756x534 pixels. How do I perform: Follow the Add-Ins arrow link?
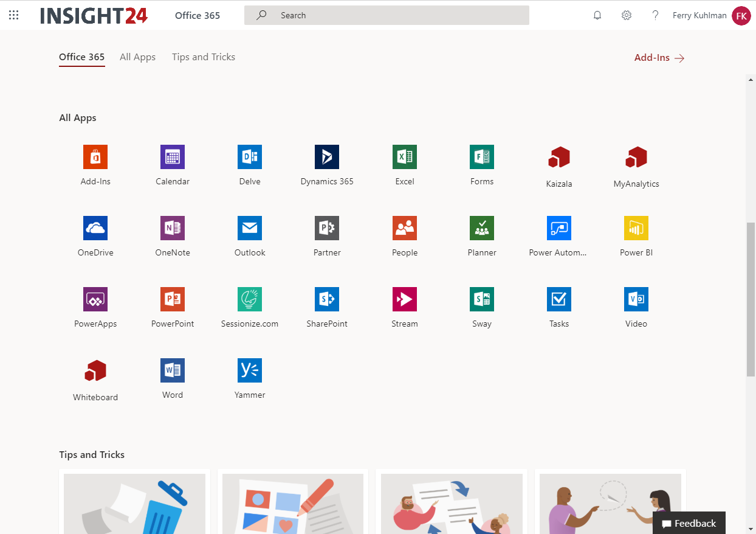(x=659, y=58)
